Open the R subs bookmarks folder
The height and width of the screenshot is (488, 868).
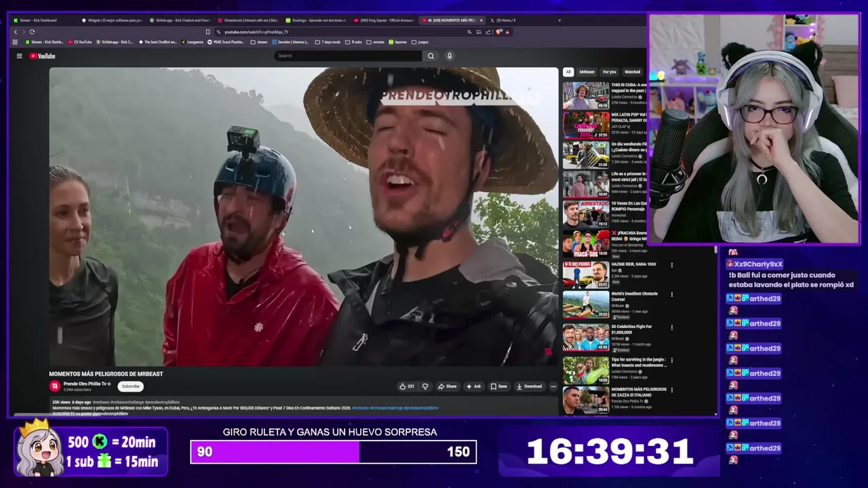[354, 42]
